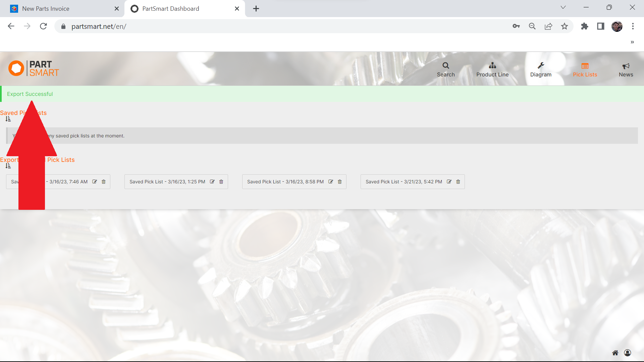Open Diagram via the wrench icon

click(x=540, y=66)
